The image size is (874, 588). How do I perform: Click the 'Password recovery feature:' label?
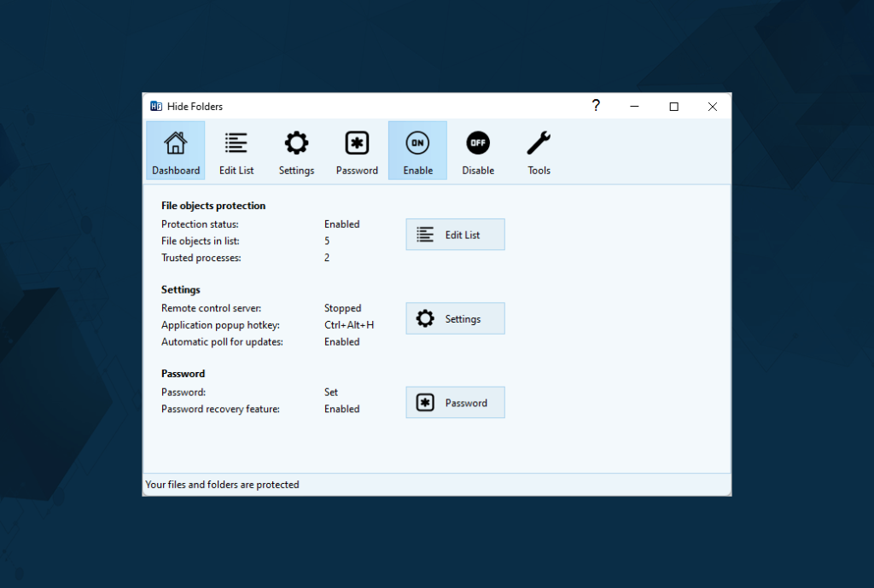[x=221, y=409]
